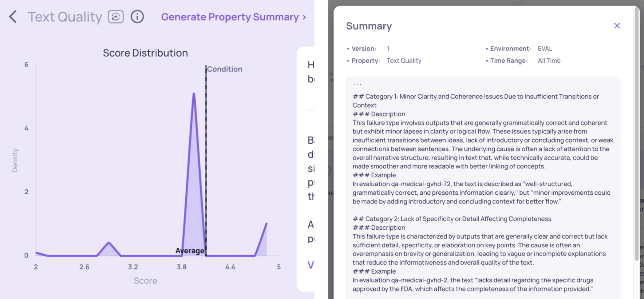Open the info icon next to Text Quality
644x299 pixels.
[137, 17]
